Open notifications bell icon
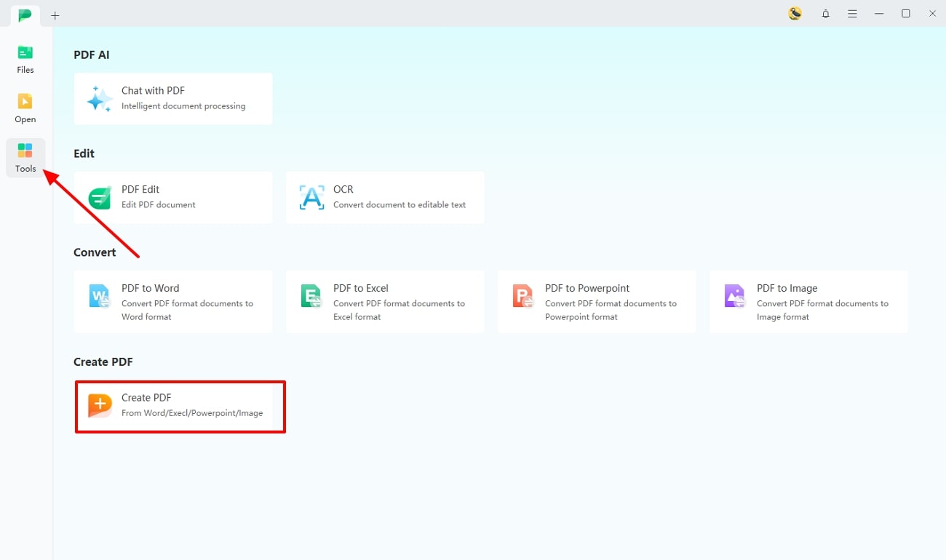Image resolution: width=946 pixels, height=560 pixels. tap(826, 14)
